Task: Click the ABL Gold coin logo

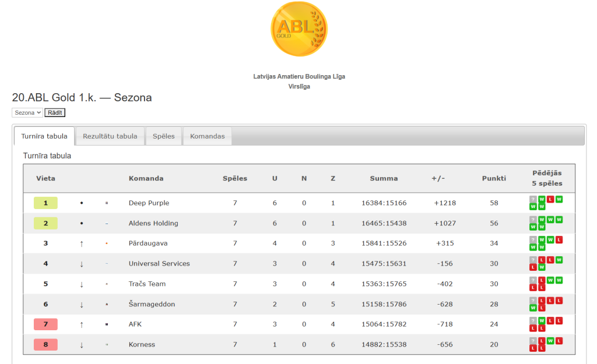Action: pos(298,29)
